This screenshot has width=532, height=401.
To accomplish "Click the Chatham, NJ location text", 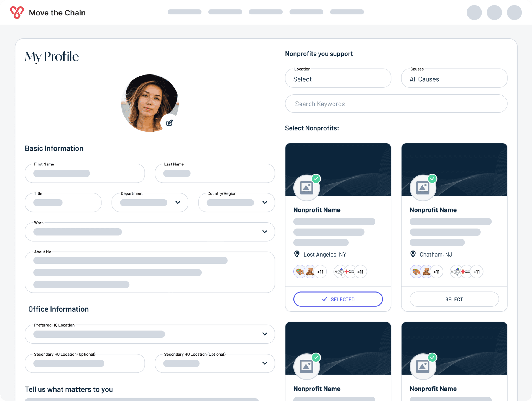I will point(436,255).
